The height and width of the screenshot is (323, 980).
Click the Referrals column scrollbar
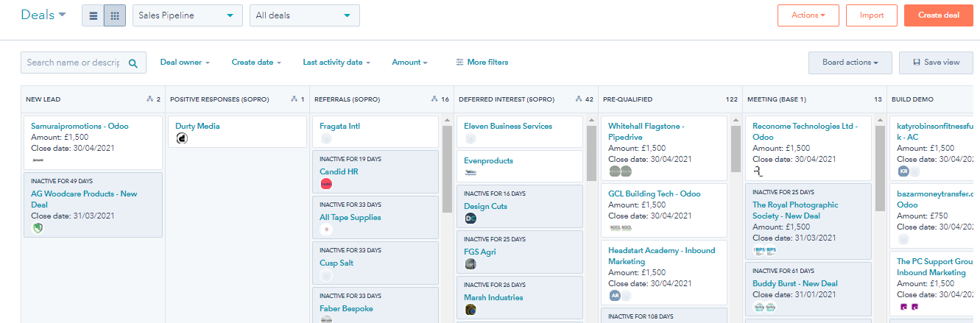446,169
